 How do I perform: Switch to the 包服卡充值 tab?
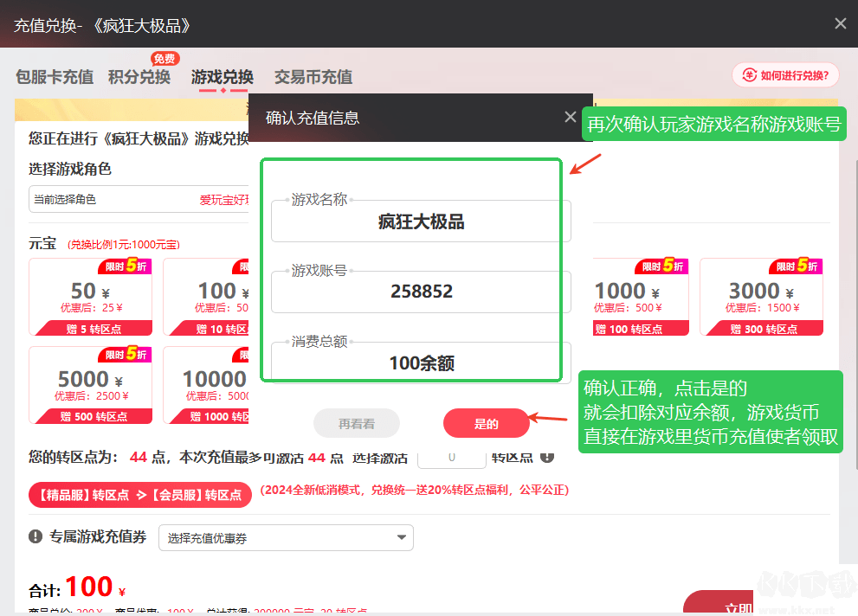pos(54,77)
